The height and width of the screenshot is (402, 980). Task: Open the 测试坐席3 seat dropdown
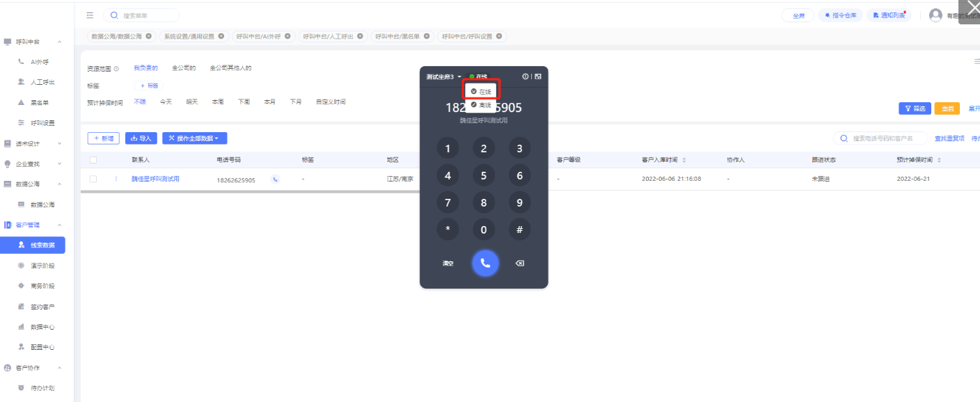point(444,77)
